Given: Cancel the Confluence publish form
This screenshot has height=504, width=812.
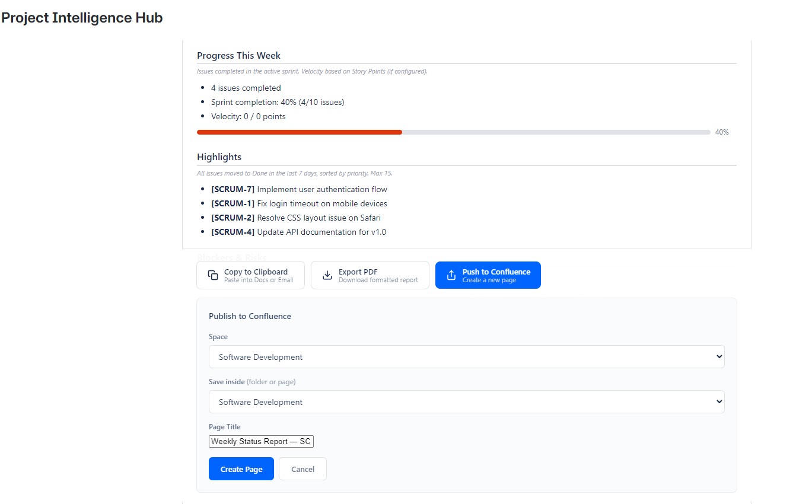Looking at the screenshot, I should click(302, 468).
